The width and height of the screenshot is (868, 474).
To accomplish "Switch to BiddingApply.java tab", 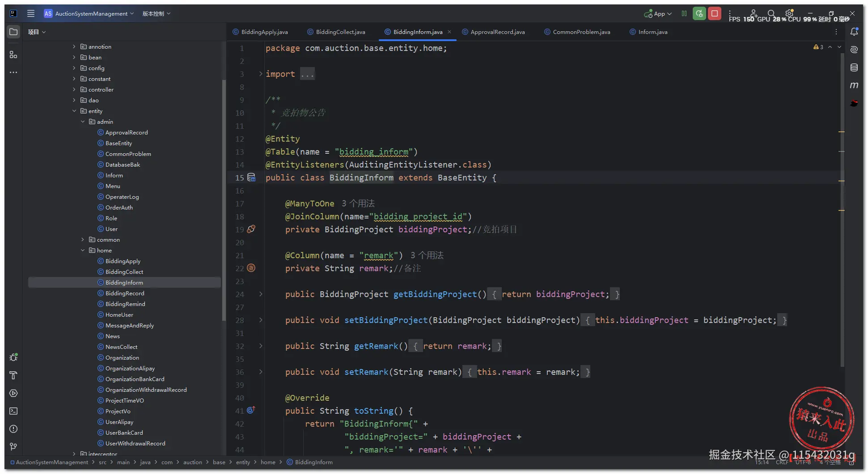I will pyautogui.click(x=260, y=32).
